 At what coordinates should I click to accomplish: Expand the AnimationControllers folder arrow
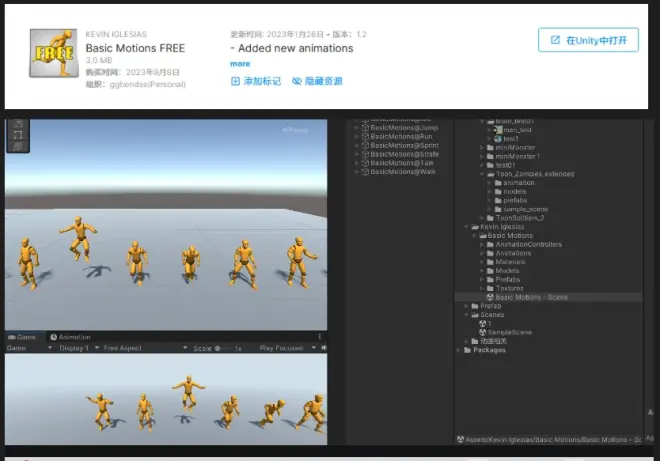pyautogui.click(x=482, y=245)
